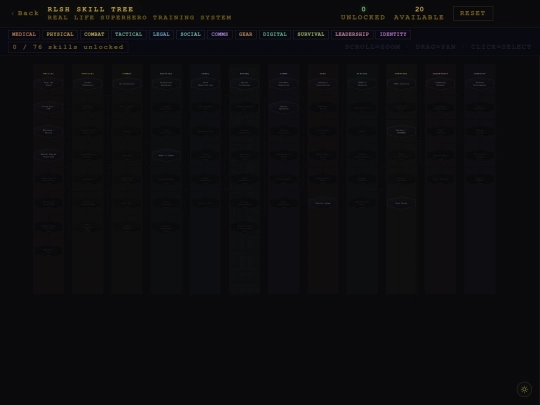Select the top skill node in Legal column
The width and height of the screenshot is (540, 405).
(205, 84)
